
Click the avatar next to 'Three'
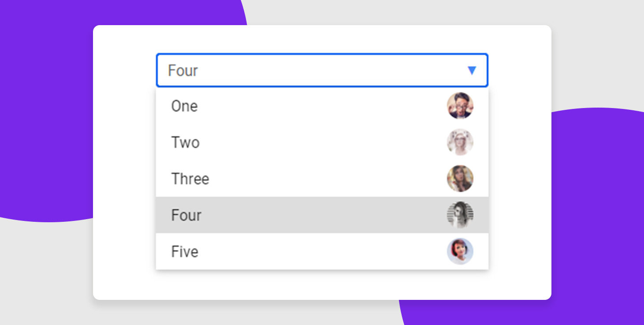(x=460, y=179)
